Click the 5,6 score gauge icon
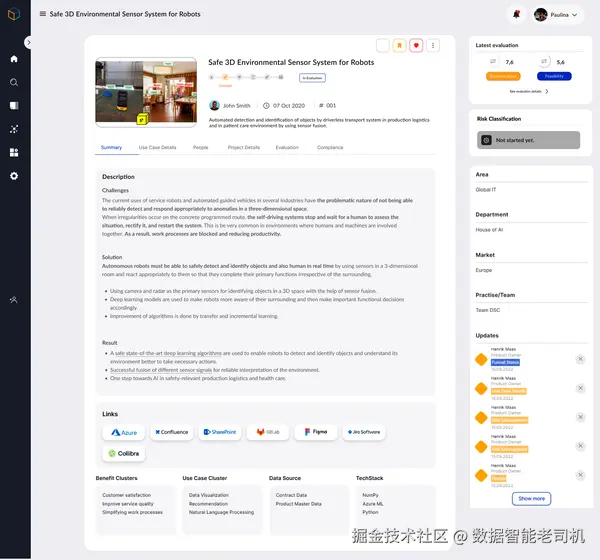Image resolution: width=600 pixels, height=560 pixels. tap(544, 61)
